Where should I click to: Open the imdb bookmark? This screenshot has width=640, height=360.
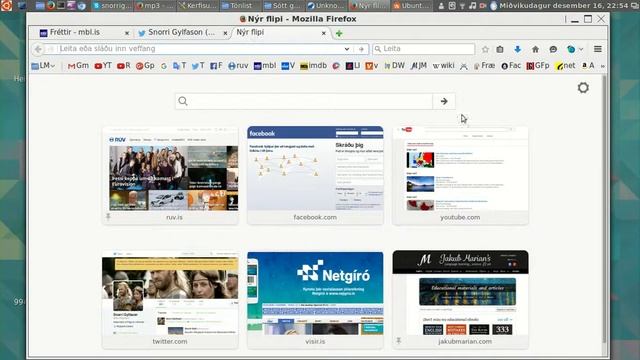click(x=313, y=66)
